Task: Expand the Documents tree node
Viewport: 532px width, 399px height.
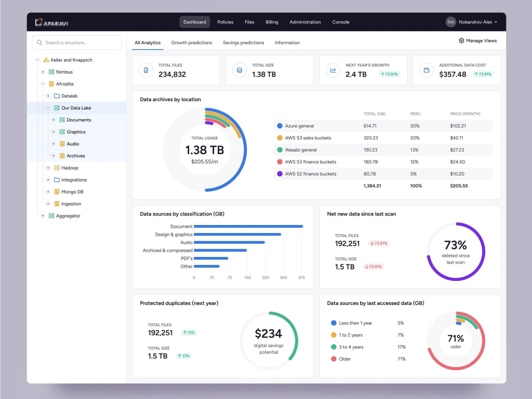Action: [53, 120]
